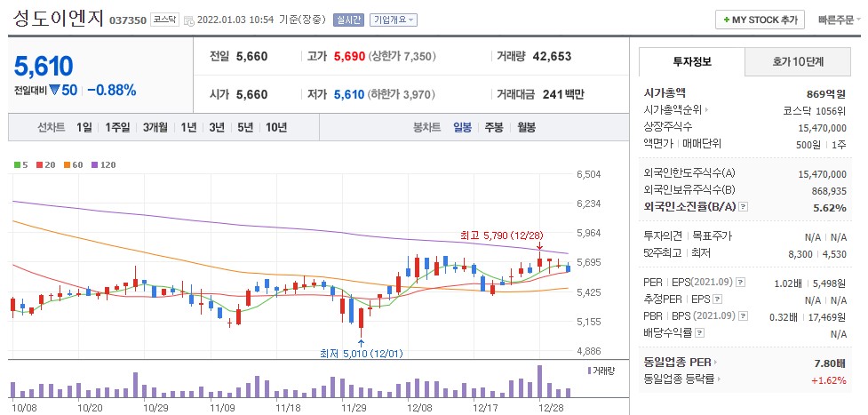Image resolution: width=868 pixels, height=415 pixels.
Task: Click the blue down-triangle beside 전일대비 50
Action: click(53, 91)
